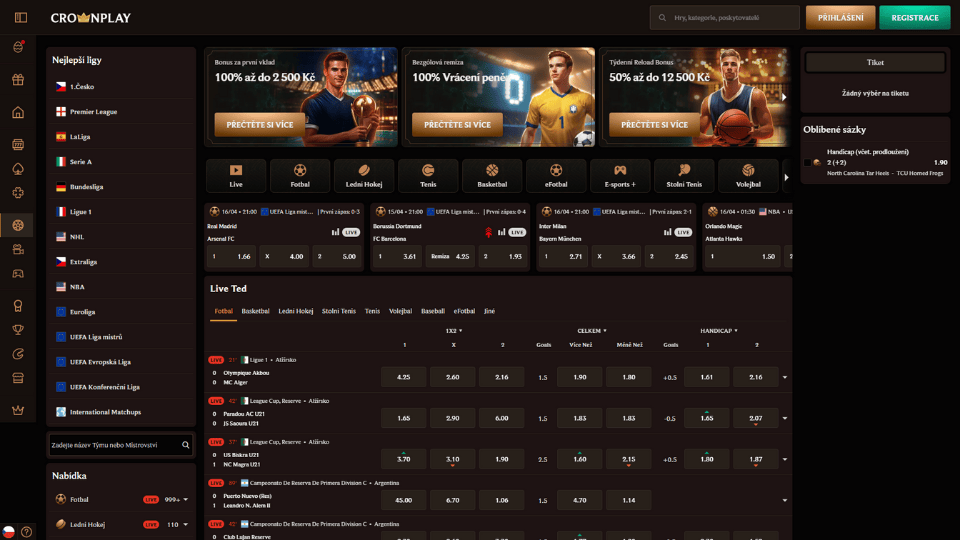This screenshot has width=960, height=540.
Task: Open stats icon for Real Madrid match
Action: pos(335,232)
